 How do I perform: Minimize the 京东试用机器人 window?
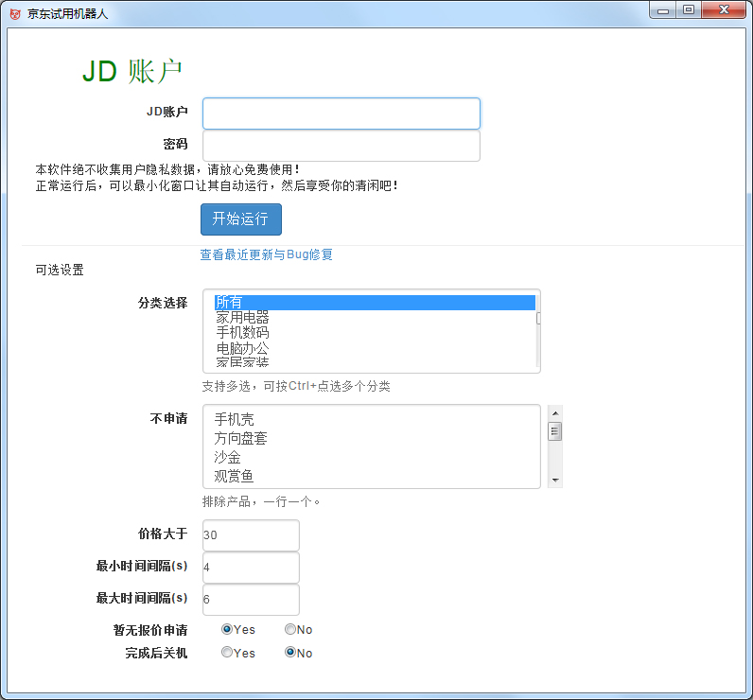pyautogui.click(x=663, y=10)
